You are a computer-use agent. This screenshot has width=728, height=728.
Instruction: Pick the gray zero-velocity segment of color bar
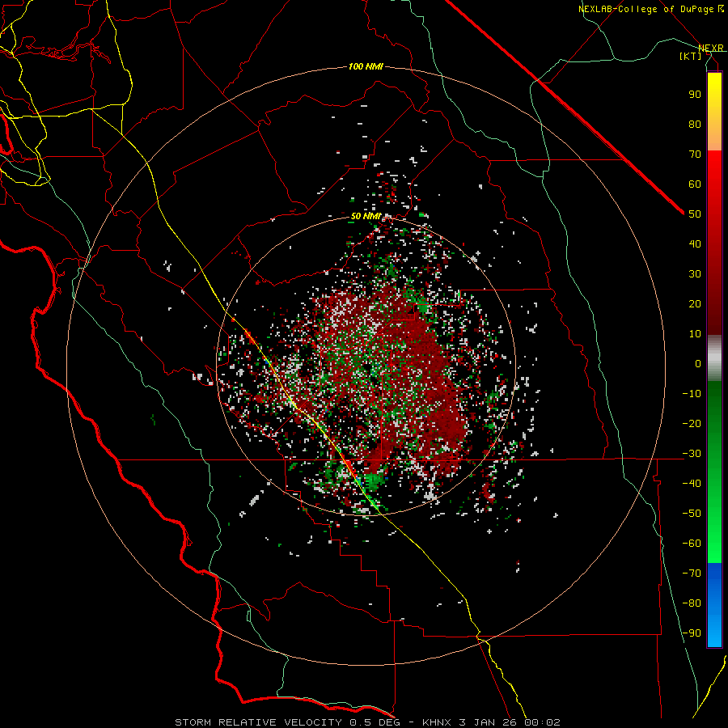(x=714, y=358)
